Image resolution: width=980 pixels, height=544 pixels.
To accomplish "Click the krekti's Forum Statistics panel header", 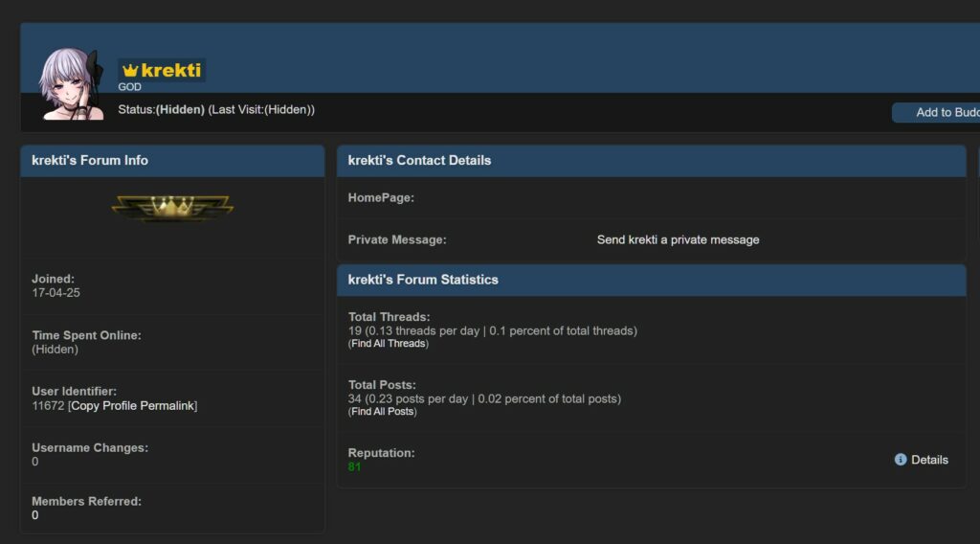I will (x=423, y=280).
